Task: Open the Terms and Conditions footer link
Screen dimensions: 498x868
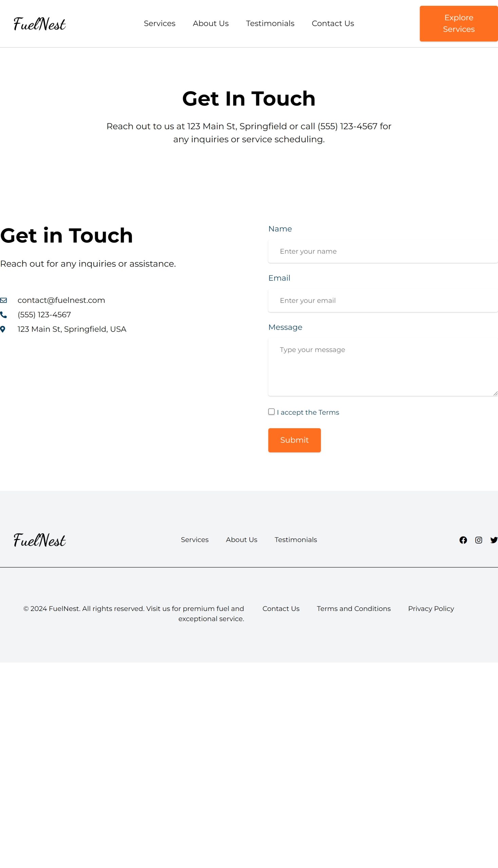Action: pyautogui.click(x=354, y=609)
